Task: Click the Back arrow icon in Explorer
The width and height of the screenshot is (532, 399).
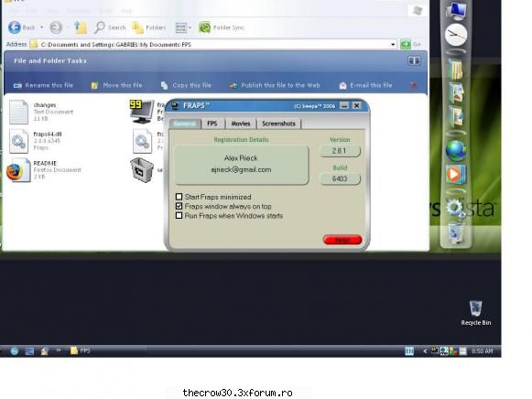Action: (15, 27)
